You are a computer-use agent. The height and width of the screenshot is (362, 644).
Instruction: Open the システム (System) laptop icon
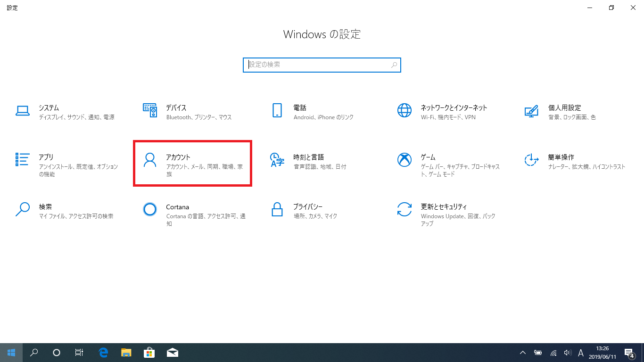pos(23,110)
